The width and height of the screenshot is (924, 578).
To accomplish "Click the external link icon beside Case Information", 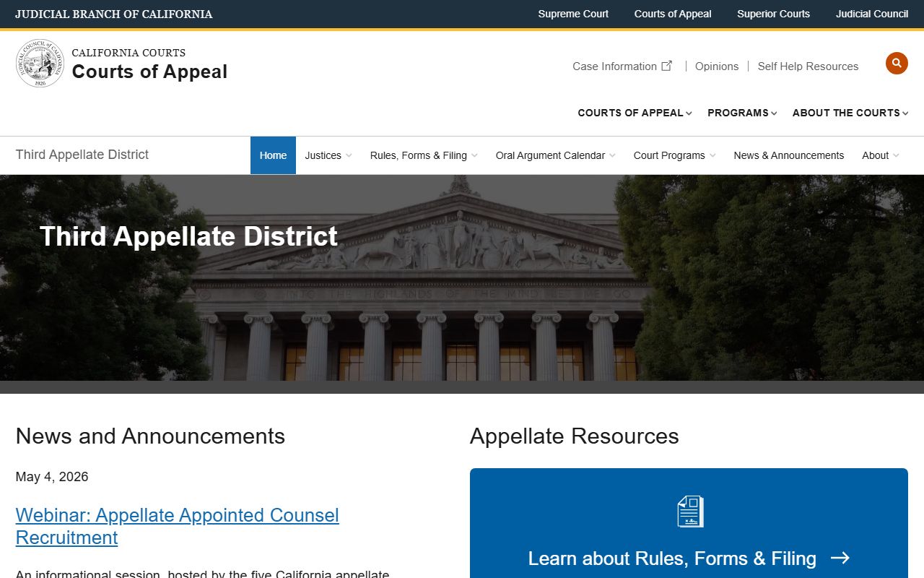I will 667,66.
